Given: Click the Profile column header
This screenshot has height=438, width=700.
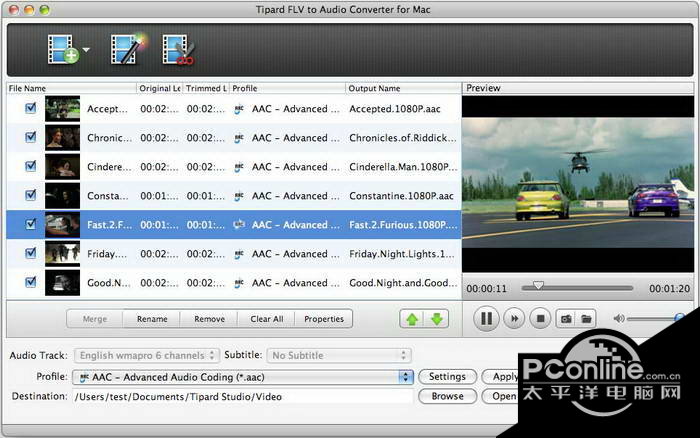Looking at the screenshot, I should [x=287, y=88].
